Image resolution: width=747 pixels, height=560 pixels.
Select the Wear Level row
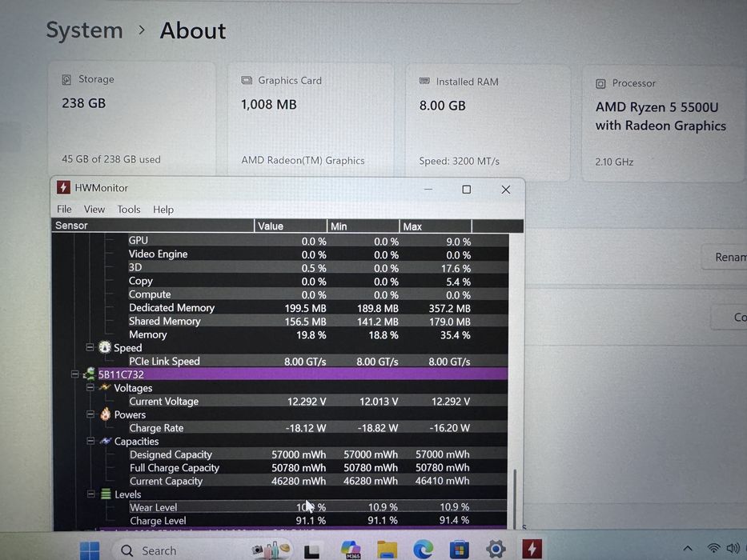click(x=280, y=507)
